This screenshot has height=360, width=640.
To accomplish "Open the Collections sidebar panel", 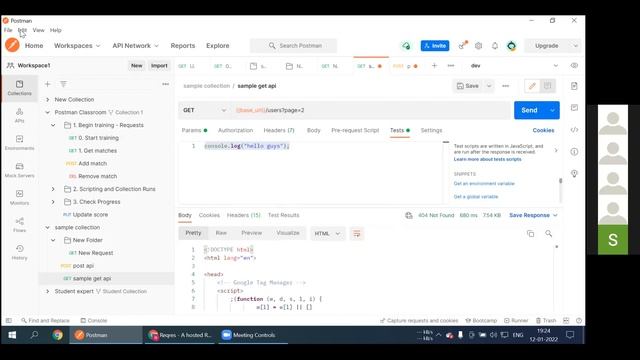I will tap(19, 88).
